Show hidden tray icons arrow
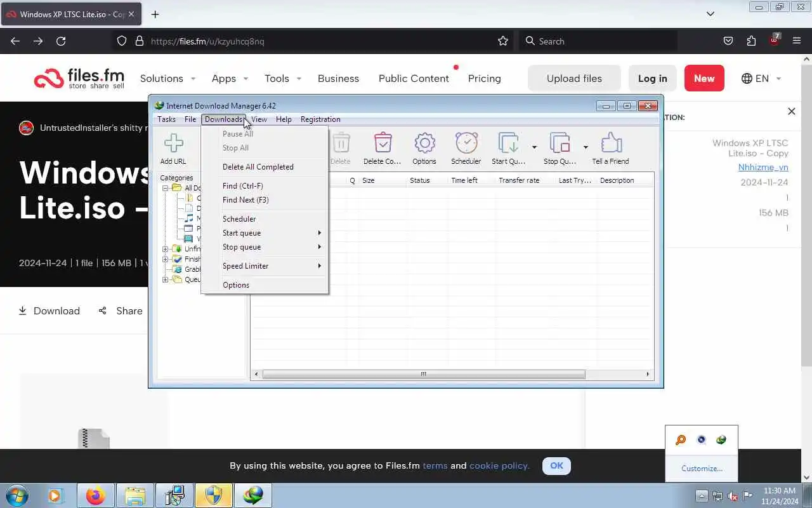This screenshot has width=812, height=508. (702, 496)
